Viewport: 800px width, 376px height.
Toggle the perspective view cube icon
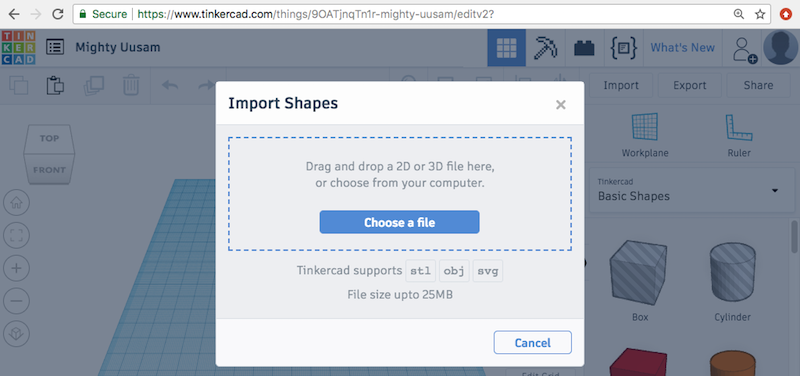[16, 334]
